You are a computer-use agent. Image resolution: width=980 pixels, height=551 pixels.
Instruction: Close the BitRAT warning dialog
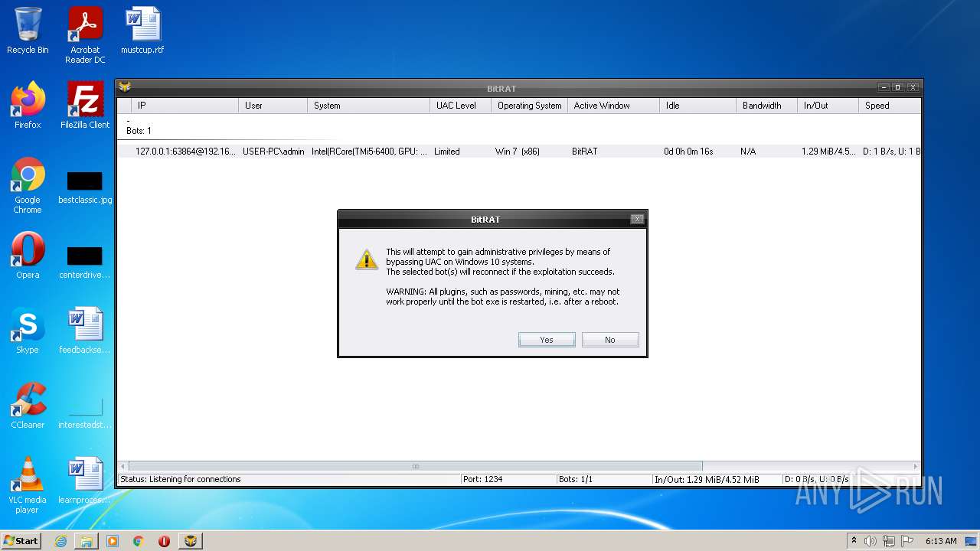click(x=637, y=219)
